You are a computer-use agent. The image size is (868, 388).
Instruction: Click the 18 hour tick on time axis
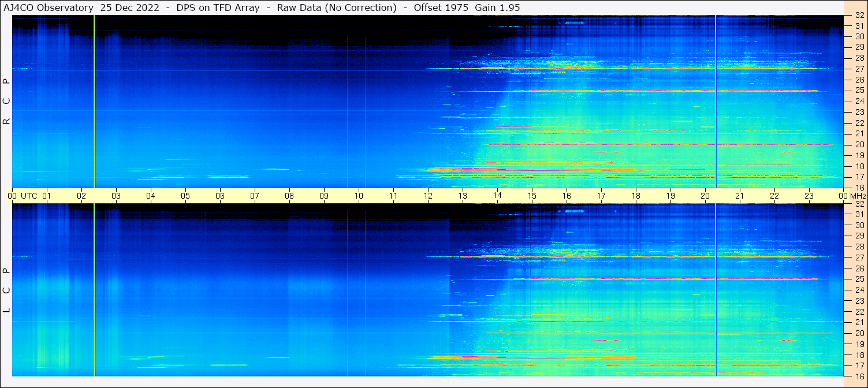(636, 196)
